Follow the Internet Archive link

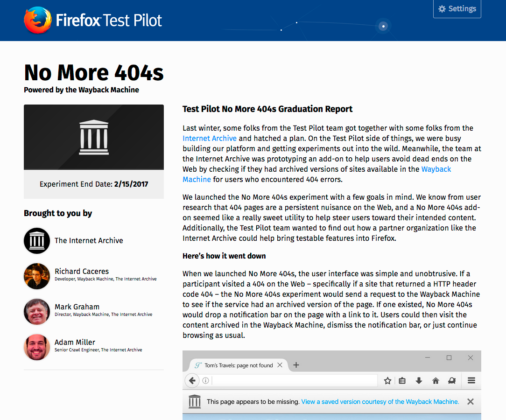[210, 139]
